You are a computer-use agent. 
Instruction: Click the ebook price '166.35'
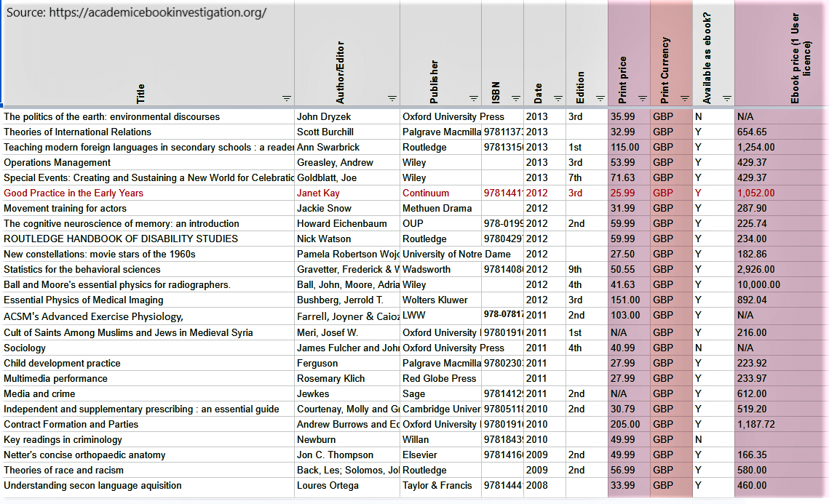point(752,455)
